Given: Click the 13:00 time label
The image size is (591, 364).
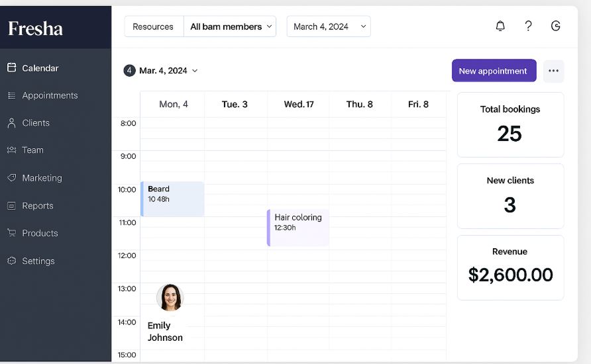Looking at the screenshot, I should pyautogui.click(x=127, y=289).
